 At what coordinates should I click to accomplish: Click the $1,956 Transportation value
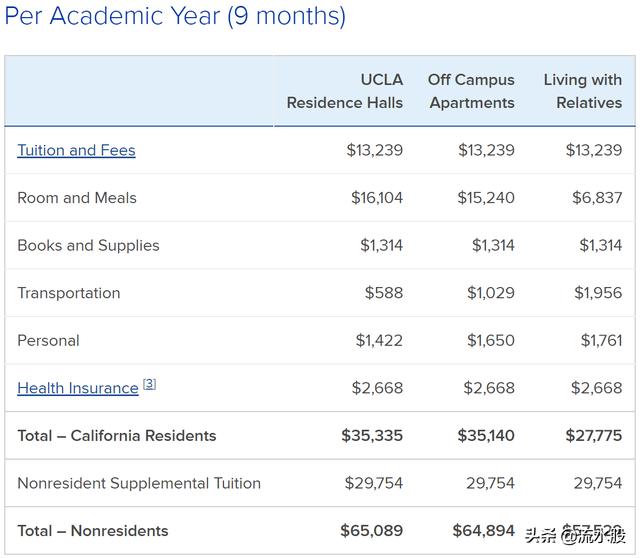click(598, 293)
